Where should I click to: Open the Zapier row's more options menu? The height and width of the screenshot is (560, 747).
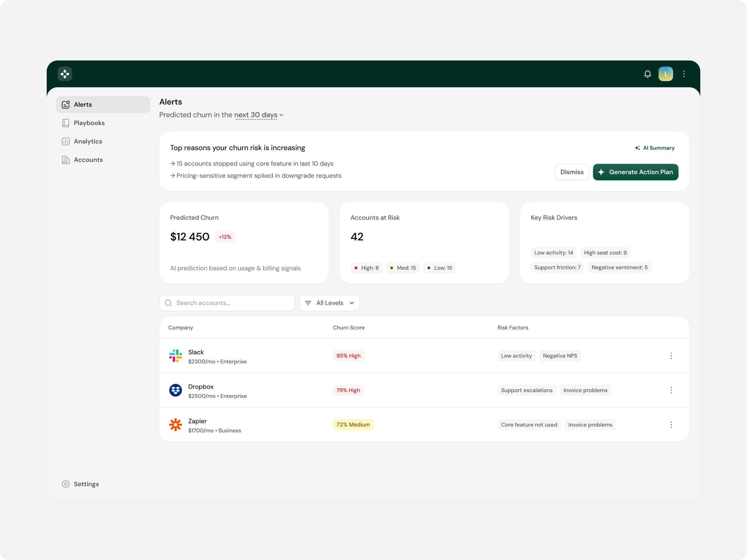pos(671,424)
